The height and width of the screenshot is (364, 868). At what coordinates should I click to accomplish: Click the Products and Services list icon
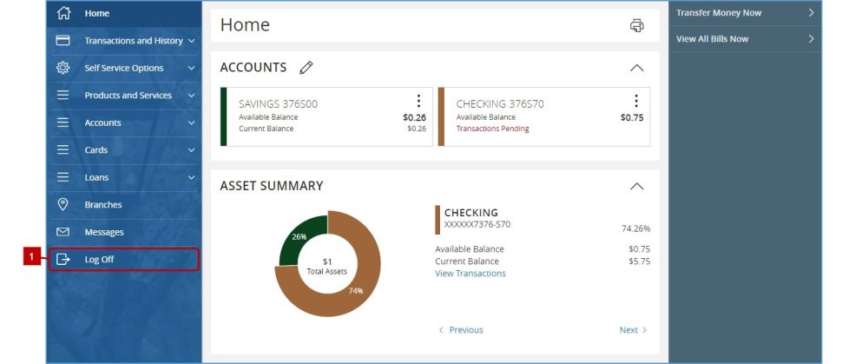(x=63, y=96)
